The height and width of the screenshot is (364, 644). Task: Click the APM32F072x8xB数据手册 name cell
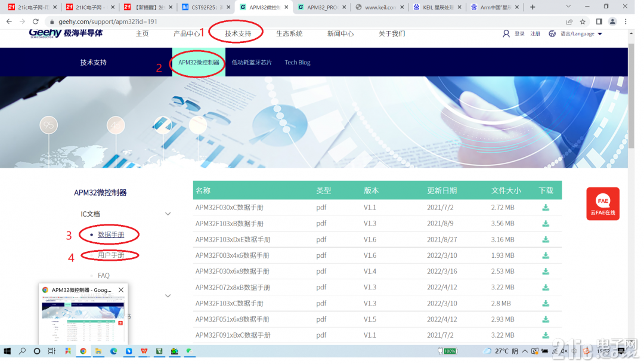tap(233, 287)
